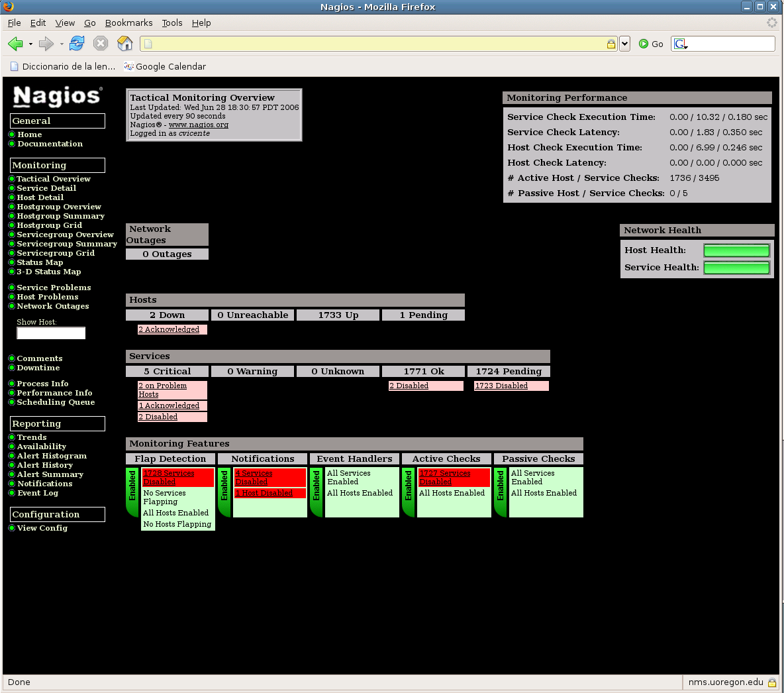Open the address bar history dropdown
The image size is (784, 693).
coord(624,44)
